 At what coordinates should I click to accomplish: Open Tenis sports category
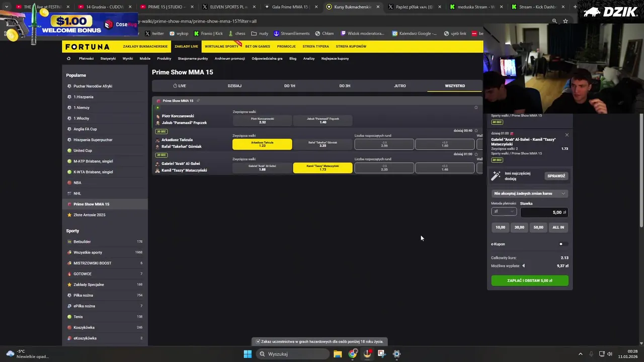(105, 317)
